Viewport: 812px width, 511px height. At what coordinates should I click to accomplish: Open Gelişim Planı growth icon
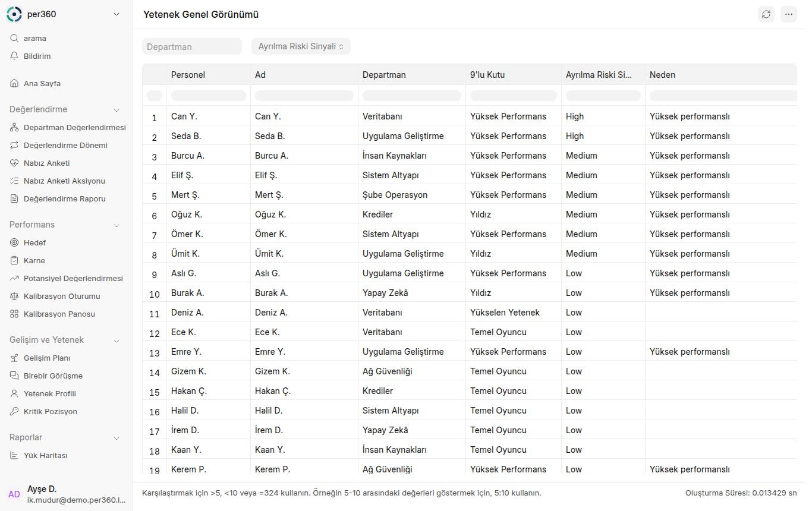14,358
